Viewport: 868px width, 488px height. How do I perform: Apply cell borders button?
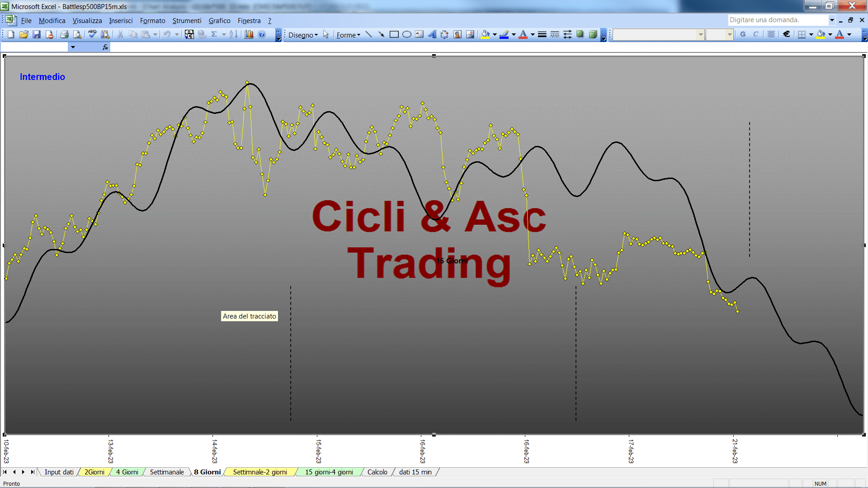click(802, 34)
